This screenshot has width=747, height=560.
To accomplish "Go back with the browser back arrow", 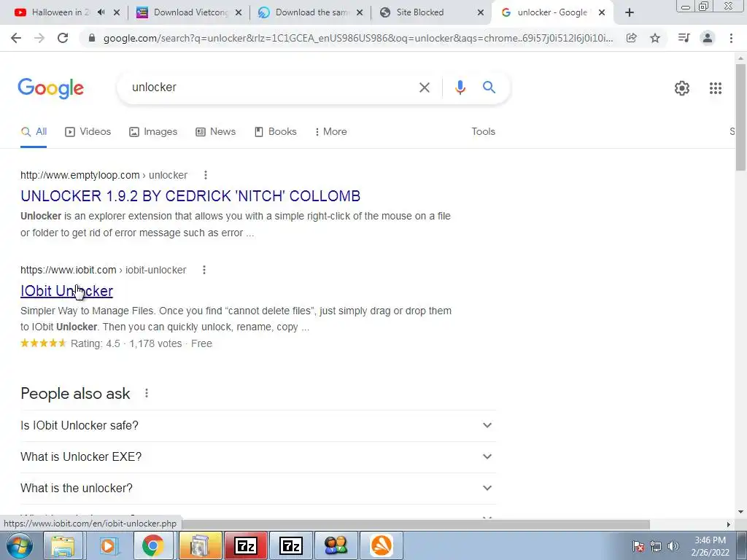I will click(16, 38).
